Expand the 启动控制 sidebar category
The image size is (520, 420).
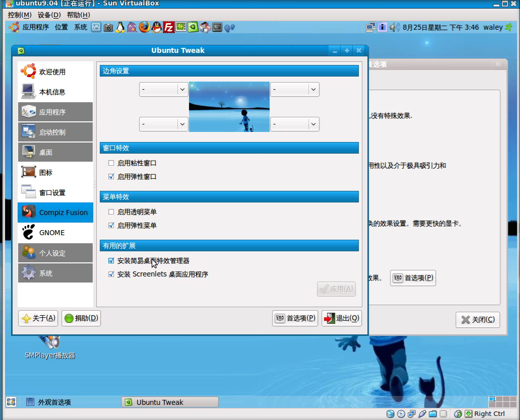(x=55, y=132)
